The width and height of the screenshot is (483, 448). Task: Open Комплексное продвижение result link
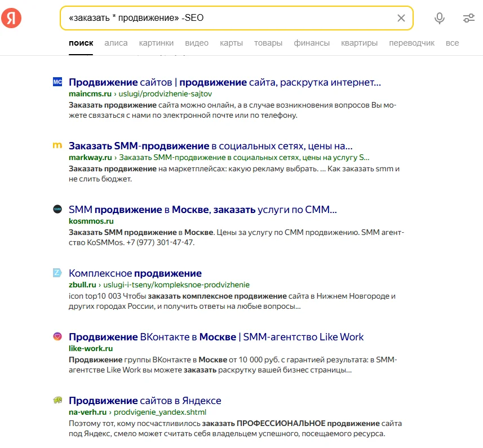coord(135,273)
